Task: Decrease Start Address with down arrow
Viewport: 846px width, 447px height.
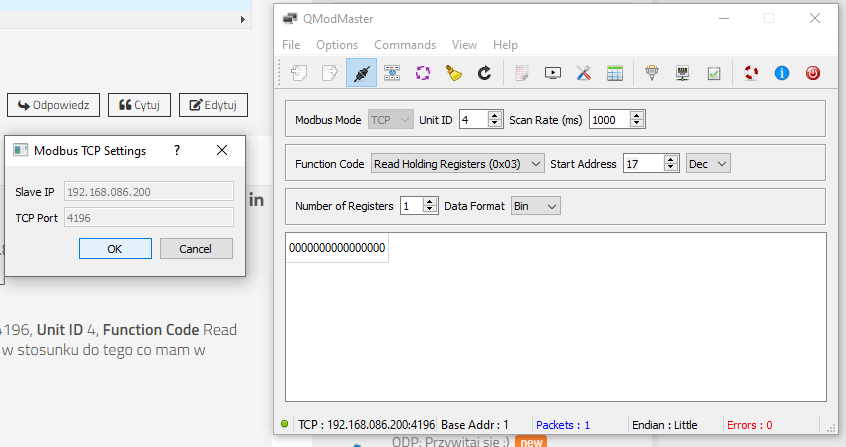Action: [x=671, y=168]
